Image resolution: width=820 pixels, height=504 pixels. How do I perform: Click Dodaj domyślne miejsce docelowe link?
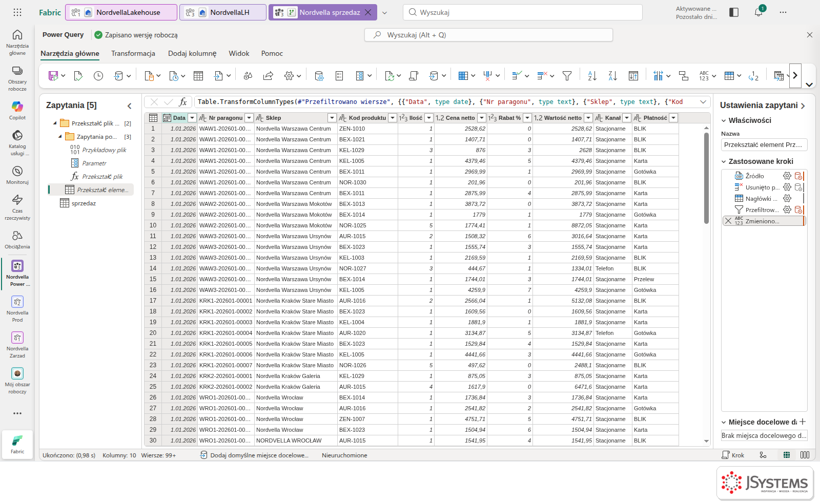pos(254,455)
